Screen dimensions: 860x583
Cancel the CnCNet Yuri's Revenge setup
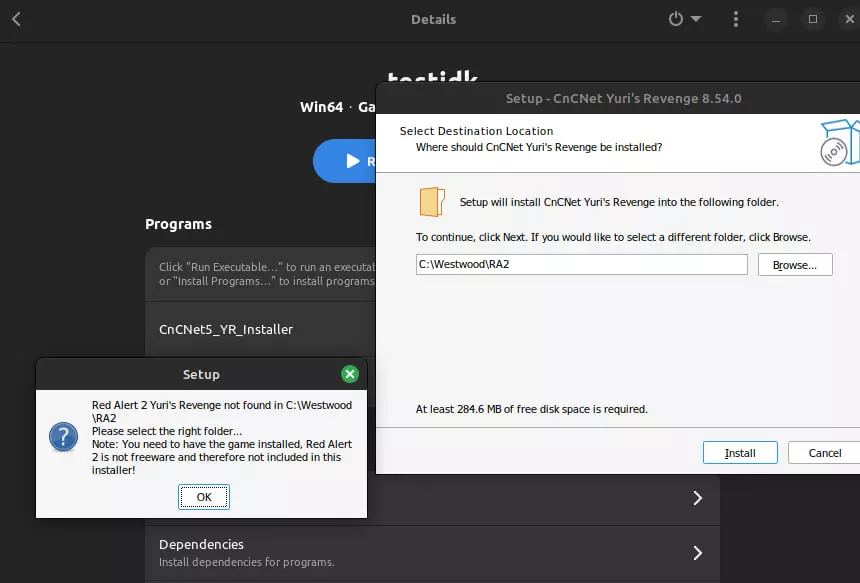point(824,453)
